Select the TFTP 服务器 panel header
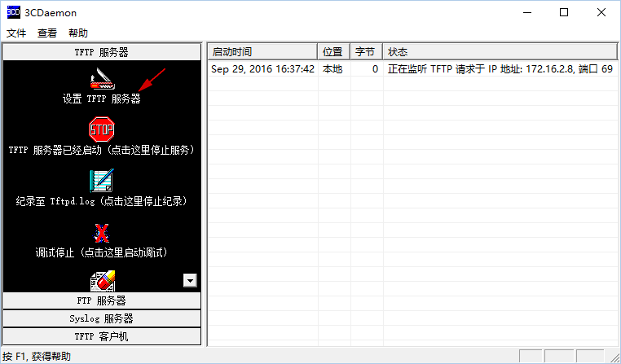Image resolution: width=621 pixels, height=364 pixels. [x=102, y=52]
